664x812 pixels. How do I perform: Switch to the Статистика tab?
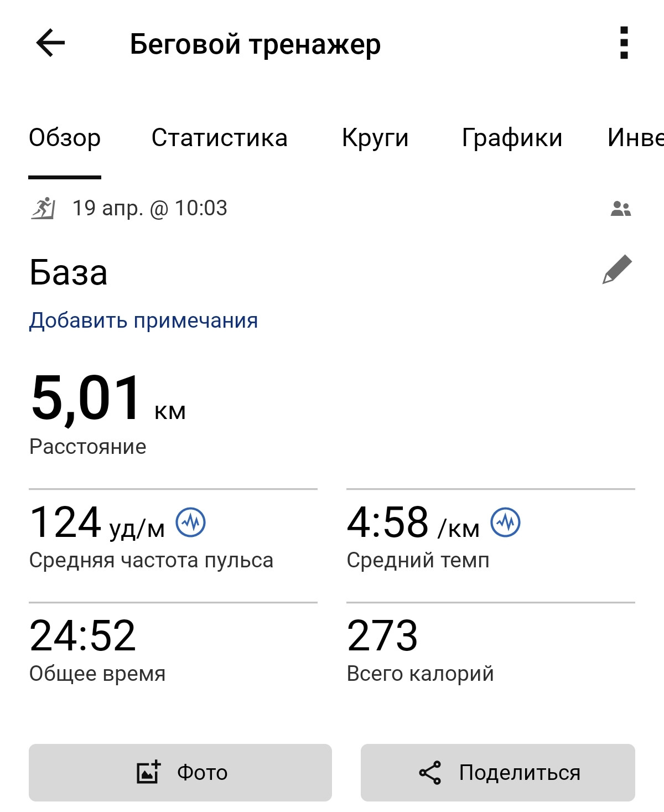(220, 138)
